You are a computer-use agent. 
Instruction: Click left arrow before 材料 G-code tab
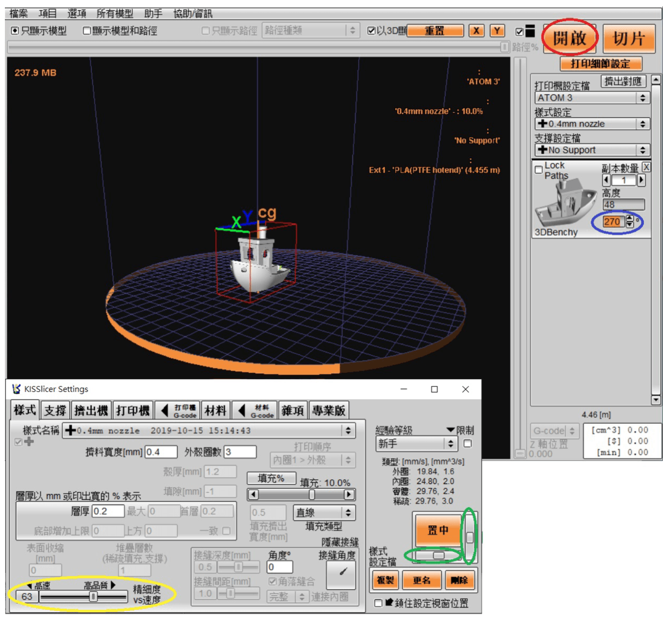coord(241,410)
